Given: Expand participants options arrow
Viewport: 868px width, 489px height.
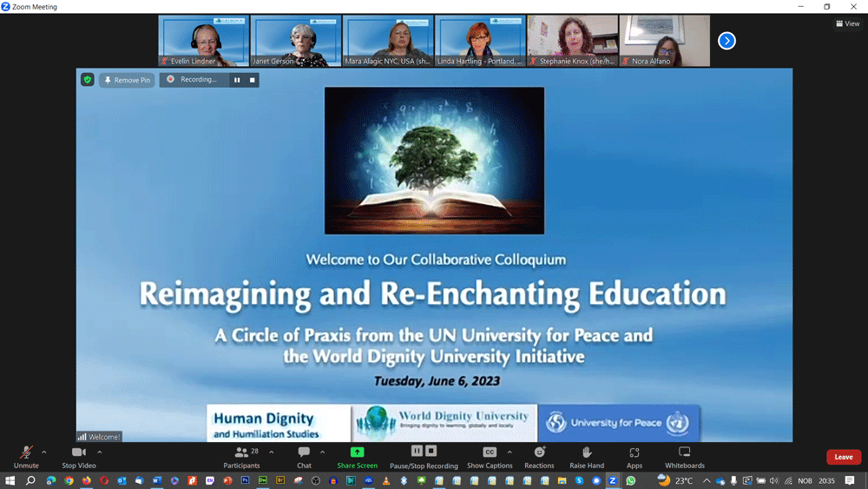Looking at the screenshot, I should click(271, 453).
